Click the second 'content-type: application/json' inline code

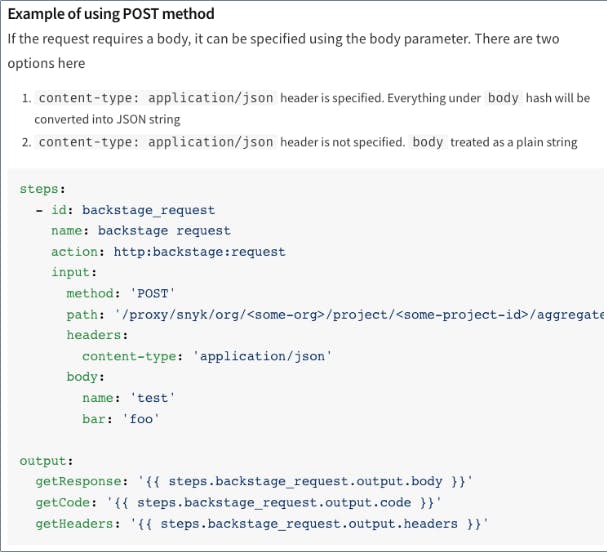155,142
